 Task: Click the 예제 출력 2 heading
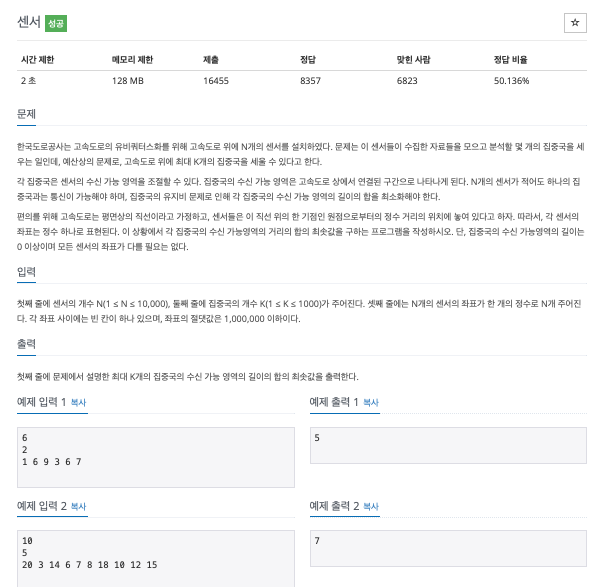[334, 506]
